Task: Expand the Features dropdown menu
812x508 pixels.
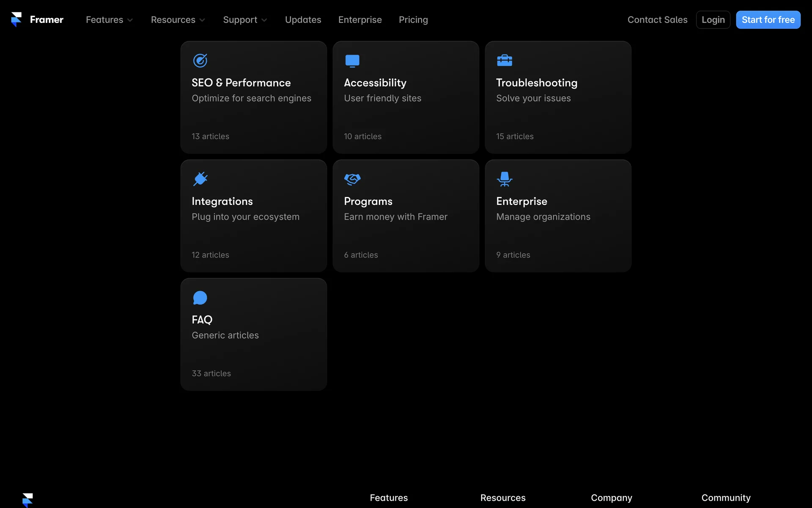Action: [109, 20]
